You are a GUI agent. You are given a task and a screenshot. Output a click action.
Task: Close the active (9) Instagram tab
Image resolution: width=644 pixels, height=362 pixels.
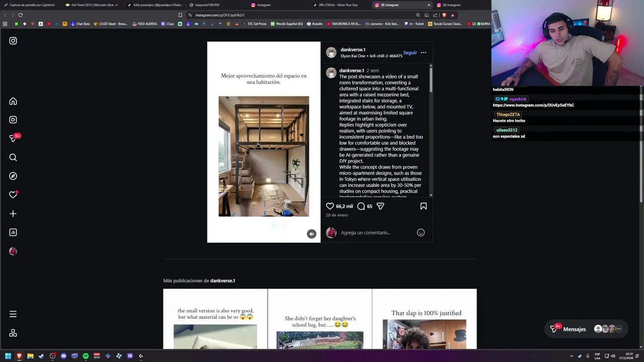tap(429, 5)
